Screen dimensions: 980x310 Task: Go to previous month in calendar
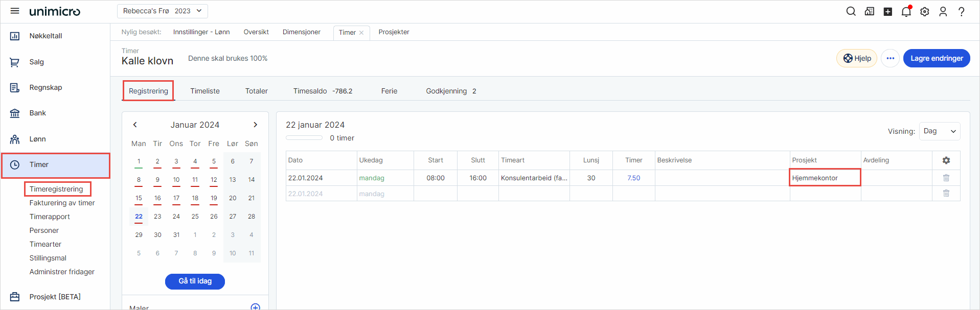click(x=135, y=125)
